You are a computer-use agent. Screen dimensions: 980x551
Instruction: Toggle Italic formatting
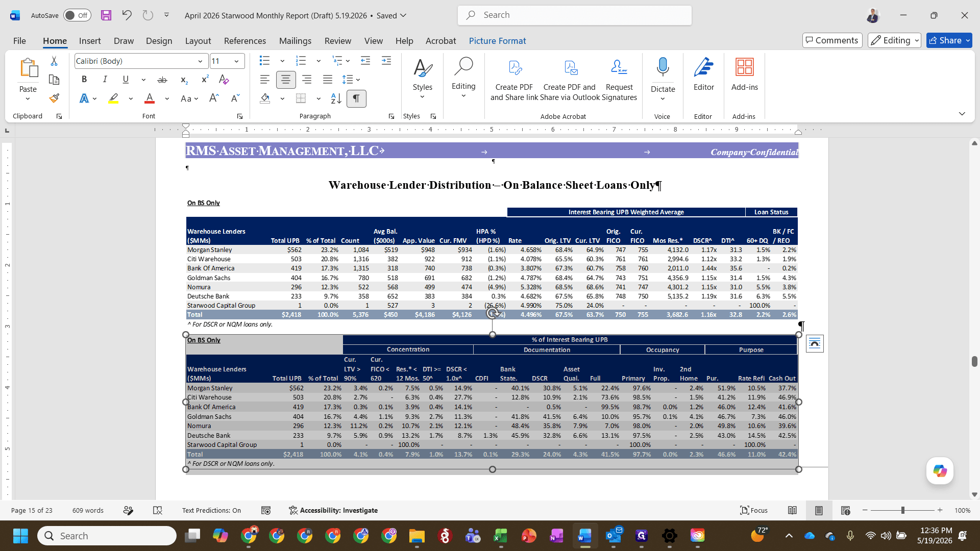[x=105, y=80]
